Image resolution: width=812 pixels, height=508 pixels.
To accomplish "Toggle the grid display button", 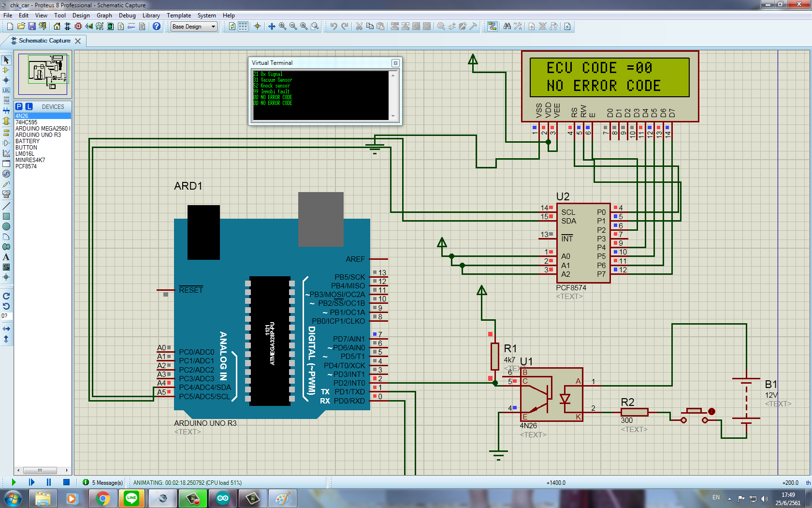I will pos(243,27).
